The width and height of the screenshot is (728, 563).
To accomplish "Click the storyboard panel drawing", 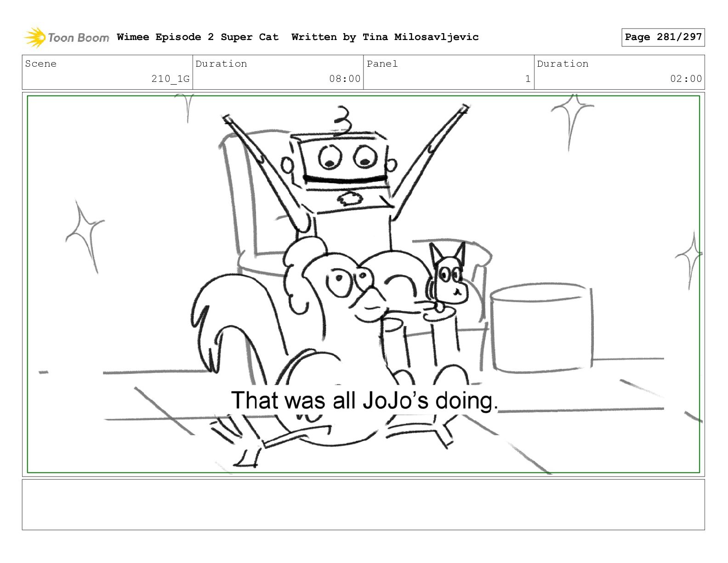I will click(x=364, y=284).
